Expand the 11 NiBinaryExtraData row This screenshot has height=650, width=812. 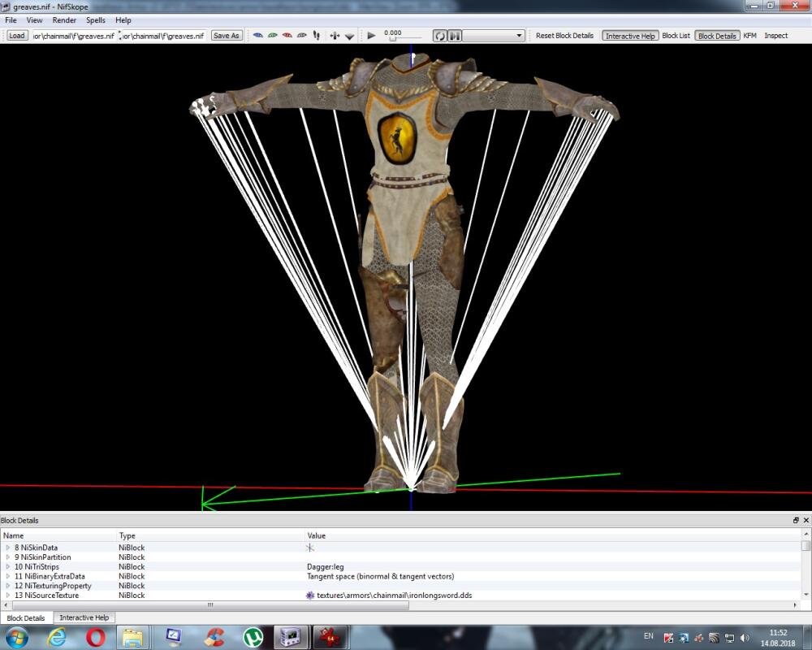pyautogui.click(x=8, y=576)
